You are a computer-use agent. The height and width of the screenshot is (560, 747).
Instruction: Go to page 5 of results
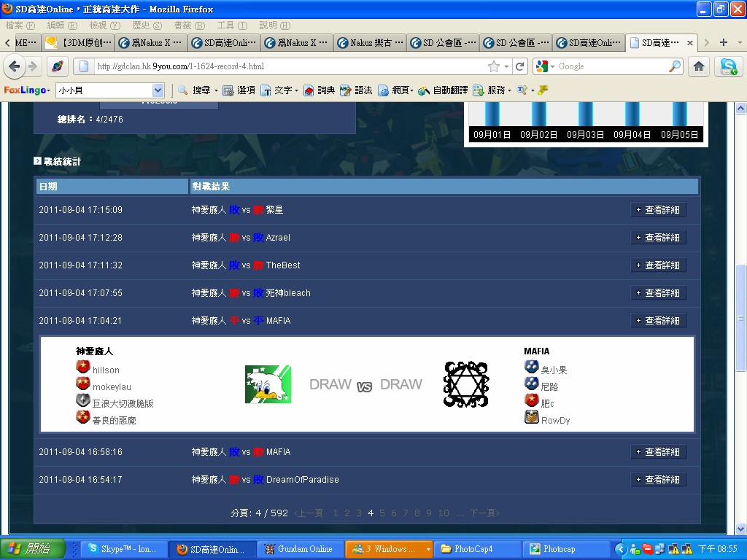point(382,513)
